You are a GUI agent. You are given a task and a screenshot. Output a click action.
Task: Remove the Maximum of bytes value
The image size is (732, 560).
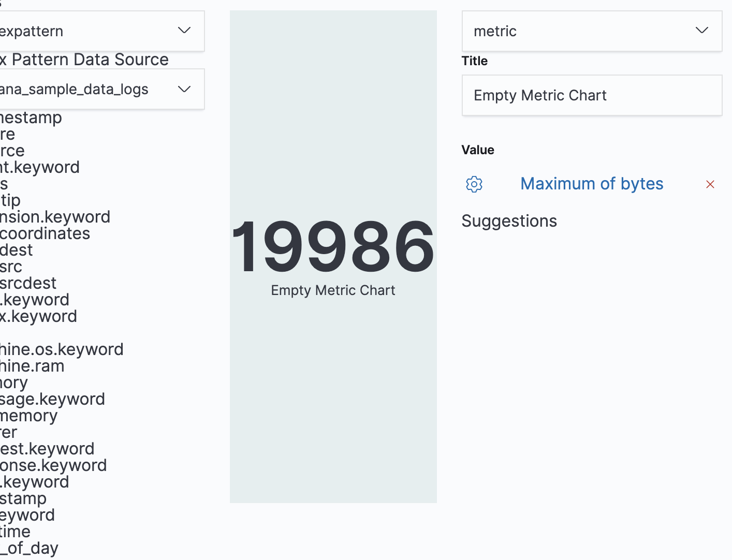[710, 184]
